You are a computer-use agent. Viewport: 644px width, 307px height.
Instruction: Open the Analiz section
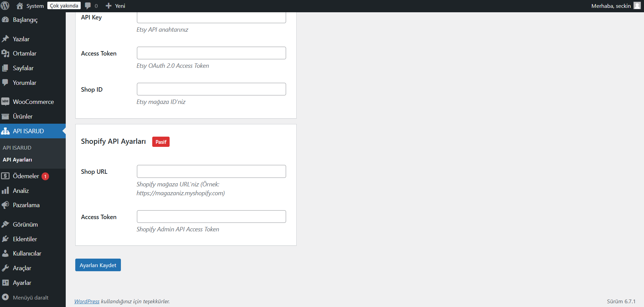(x=21, y=190)
